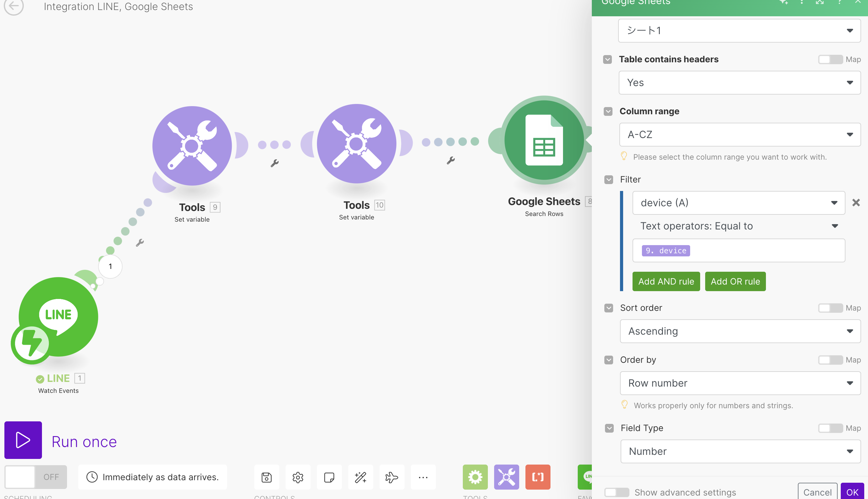
Task: Open the purple Tools favorites icon
Action: [506, 477]
